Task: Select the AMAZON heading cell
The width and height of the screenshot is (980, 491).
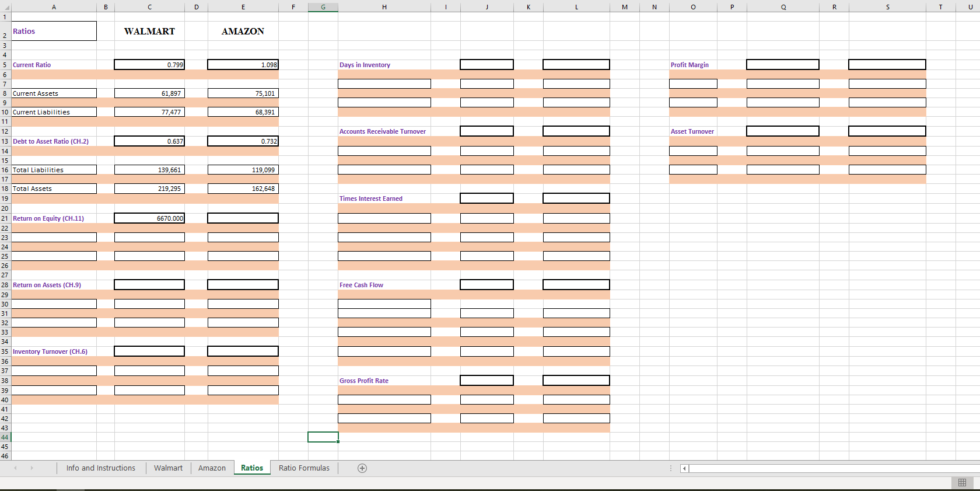Action: pyautogui.click(x=243, y=32)
